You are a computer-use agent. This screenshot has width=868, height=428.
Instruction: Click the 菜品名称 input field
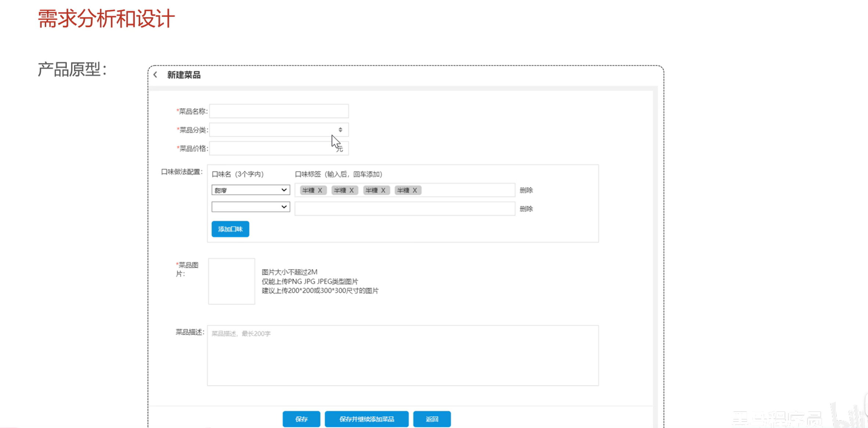point(279,111)
